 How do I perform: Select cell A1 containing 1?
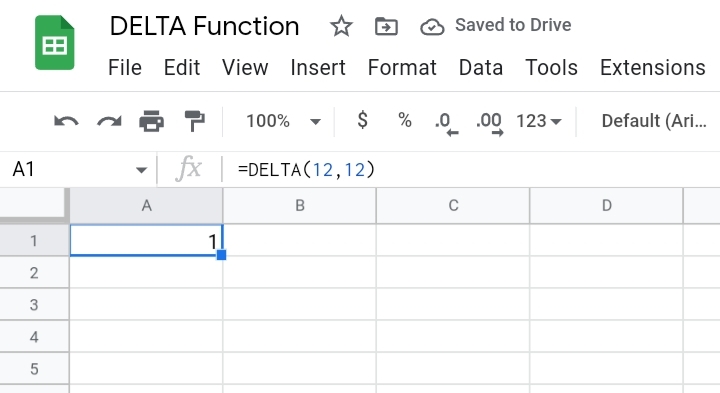(146, 240)
